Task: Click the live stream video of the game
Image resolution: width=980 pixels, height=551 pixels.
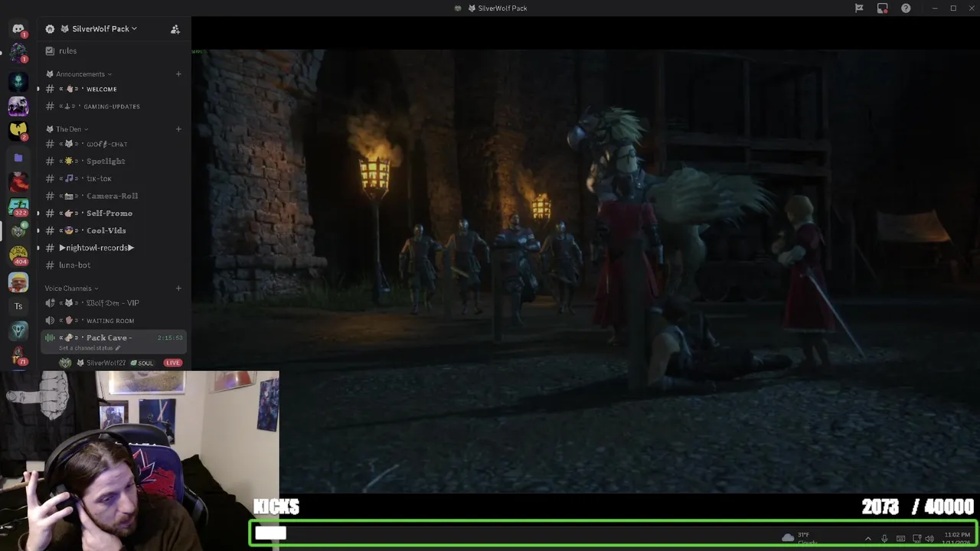Action: click(x=586, y=272)
